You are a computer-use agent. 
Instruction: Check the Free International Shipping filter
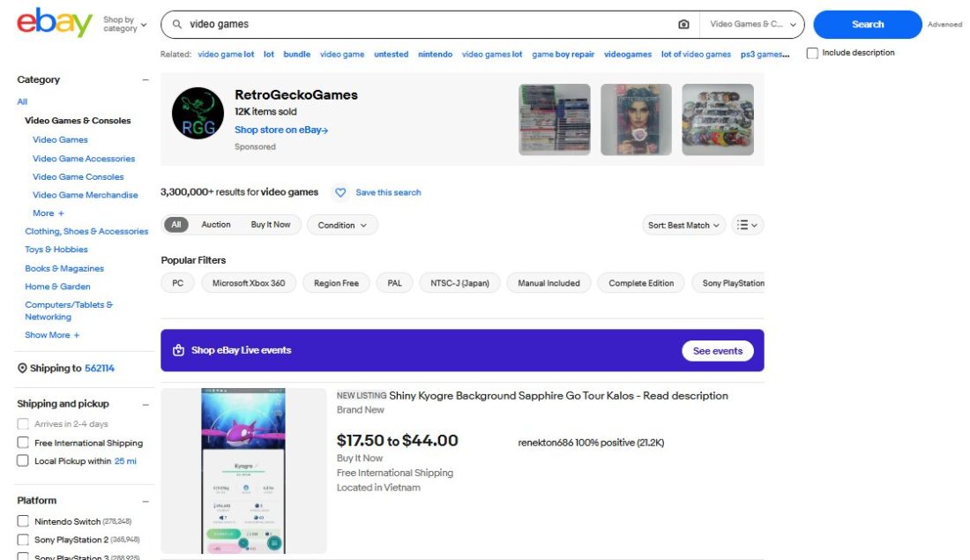click(22, 442)
